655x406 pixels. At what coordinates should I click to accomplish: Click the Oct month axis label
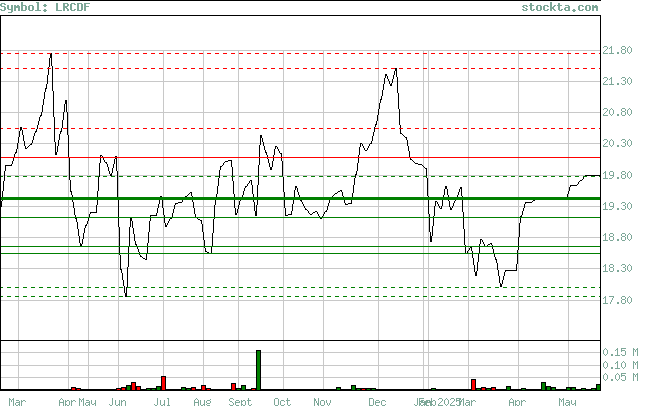click(x=282, y=401)
